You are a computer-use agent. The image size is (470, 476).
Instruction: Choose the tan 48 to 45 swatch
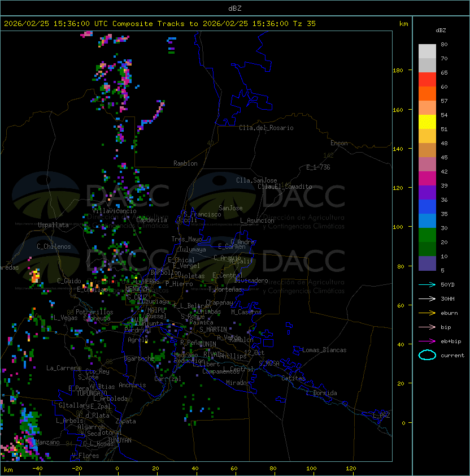[427, 150]
